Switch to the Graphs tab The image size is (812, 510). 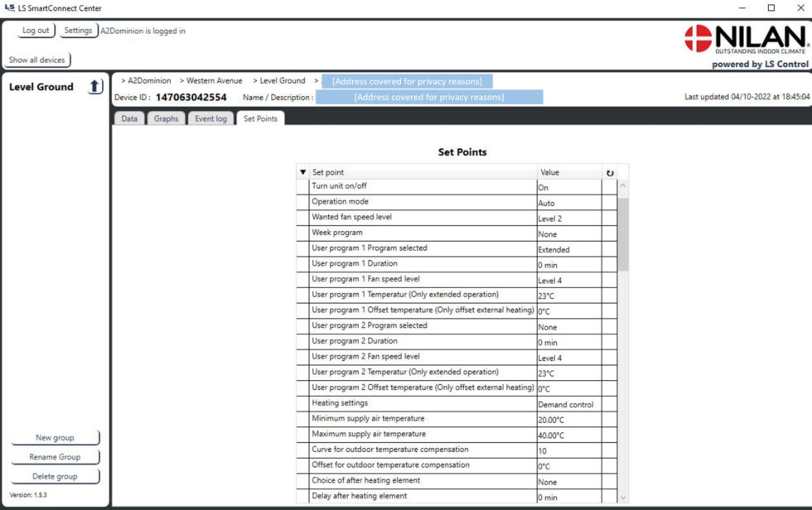coord(166,118)
